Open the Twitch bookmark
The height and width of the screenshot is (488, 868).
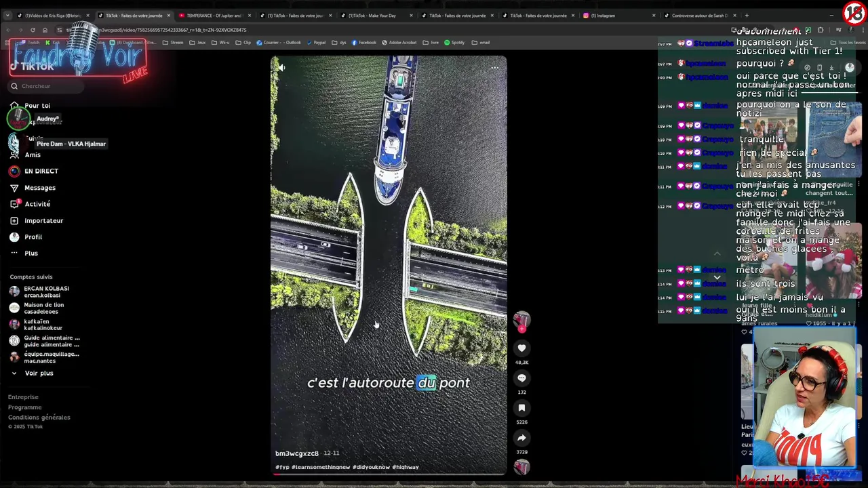pyautogui.click(x=31, y=43)
